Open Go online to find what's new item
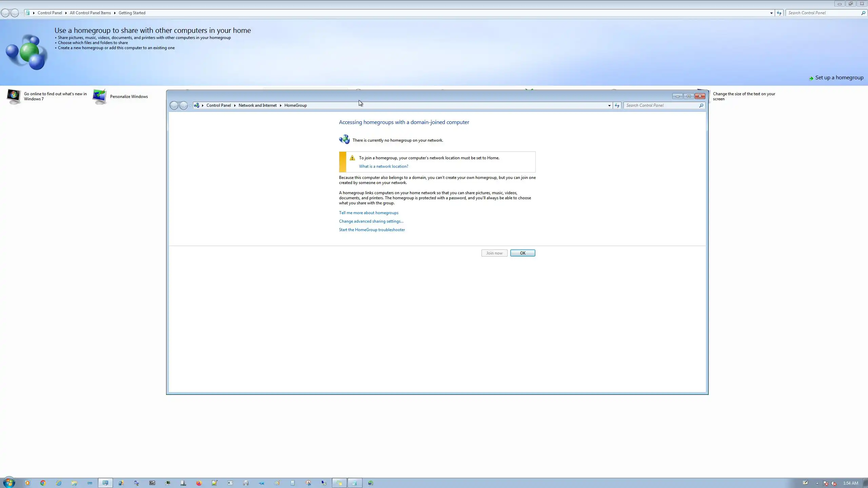The image size is (868, 488). point(55,96)
